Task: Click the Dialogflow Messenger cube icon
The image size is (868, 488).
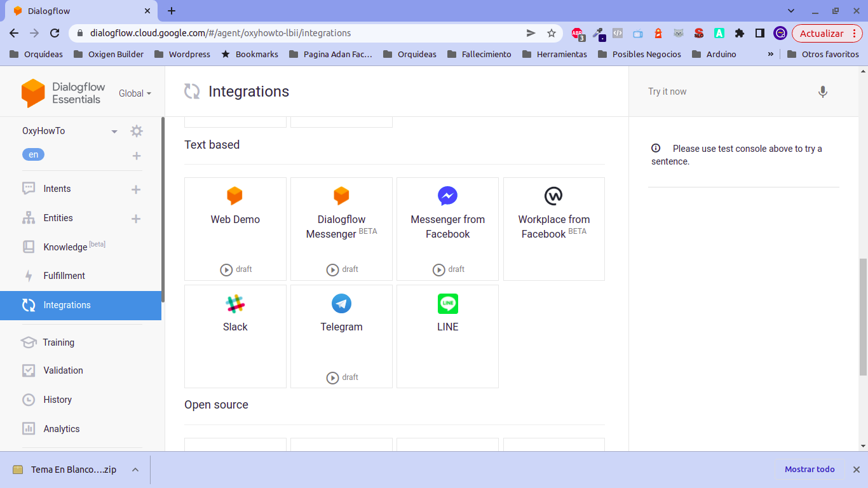Action: click(x=341, y=196)
